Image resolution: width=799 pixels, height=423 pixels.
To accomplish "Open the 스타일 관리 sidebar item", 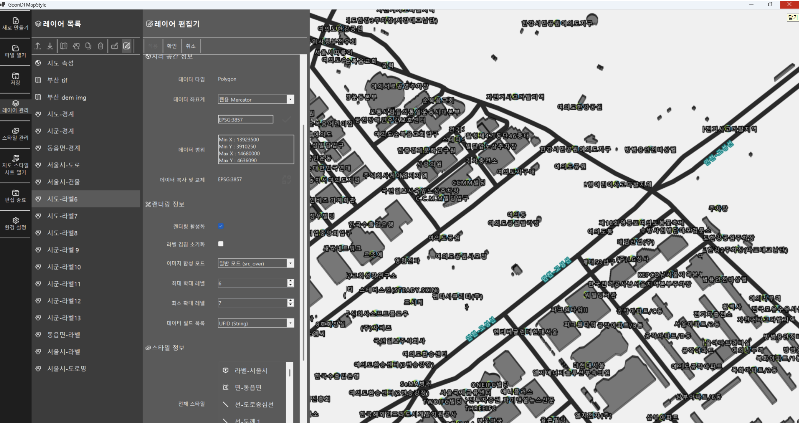I will [15, 134].
